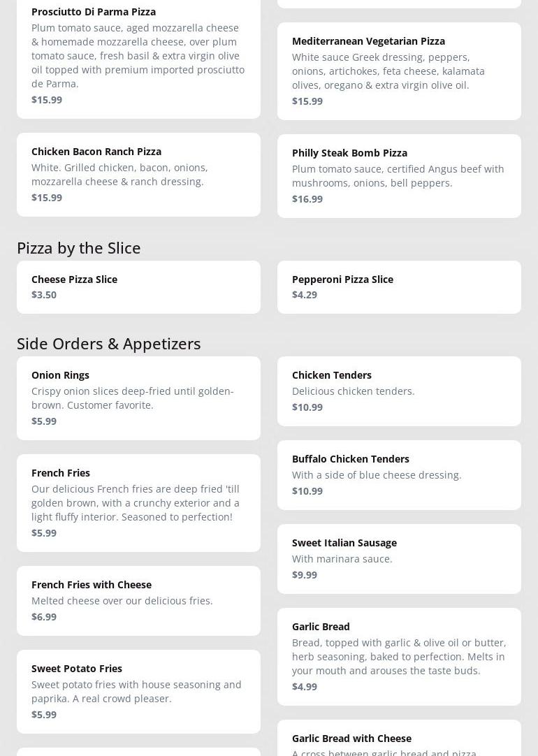
Task: Click the Onion Rings description text
Action: click(x=132, y=398)
